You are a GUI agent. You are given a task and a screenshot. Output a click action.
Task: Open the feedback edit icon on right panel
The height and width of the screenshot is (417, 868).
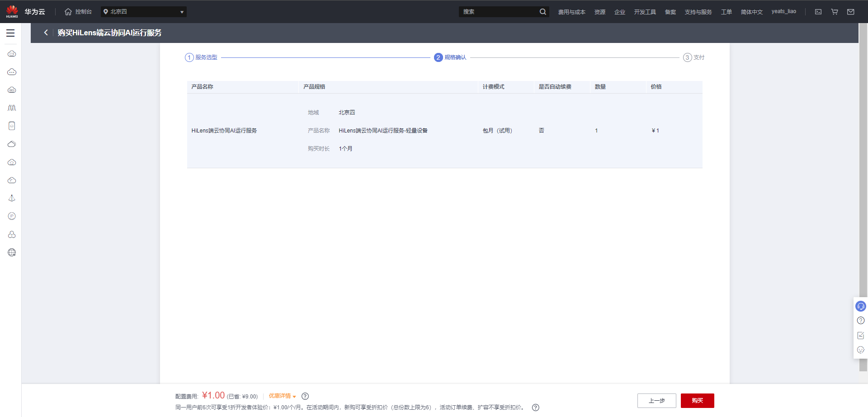(x=861, y=335)
